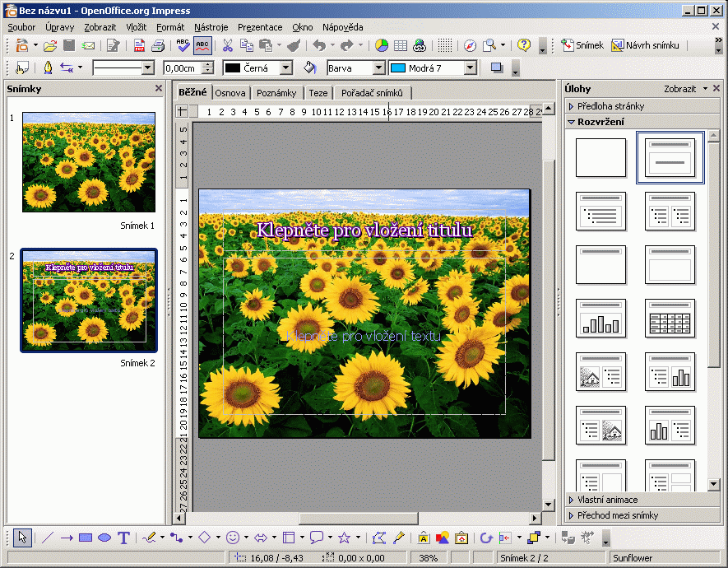Image resolution: width=728 pixels, height=568 pixels.
Task: Toggle AutoSpellcheck on the toolbar
Action: click(x=202, y=45)
